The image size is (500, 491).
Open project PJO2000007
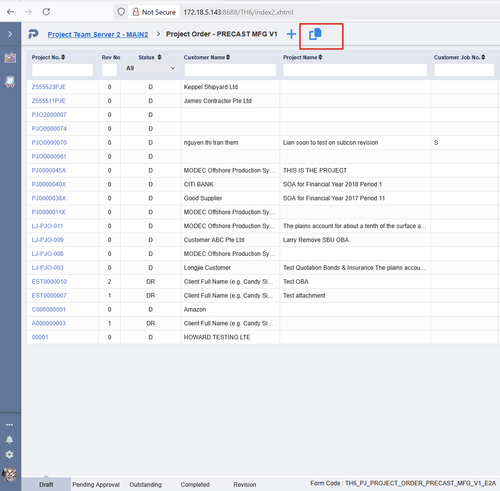[x=49, y=115]
